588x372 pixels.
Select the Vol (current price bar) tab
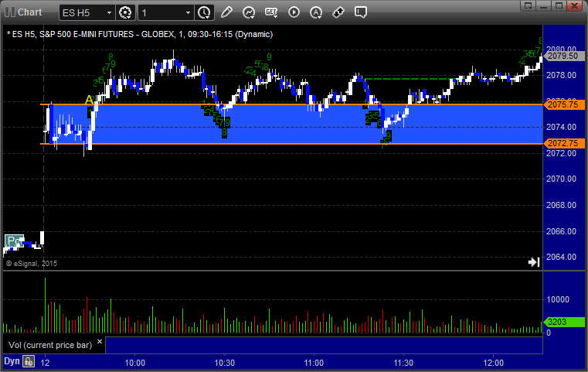(x=50, y=345)
